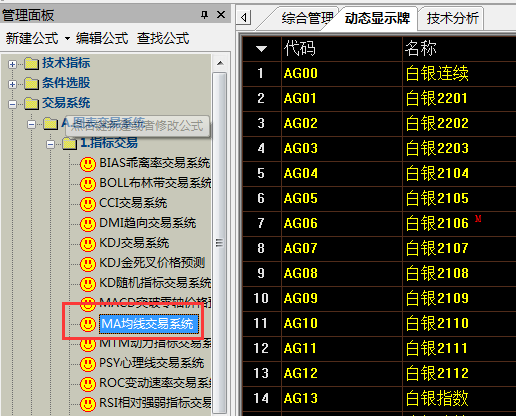This screenshot has width=516, height=416.
Task: Select code AG12 cell
Action: tap(342, 373)
